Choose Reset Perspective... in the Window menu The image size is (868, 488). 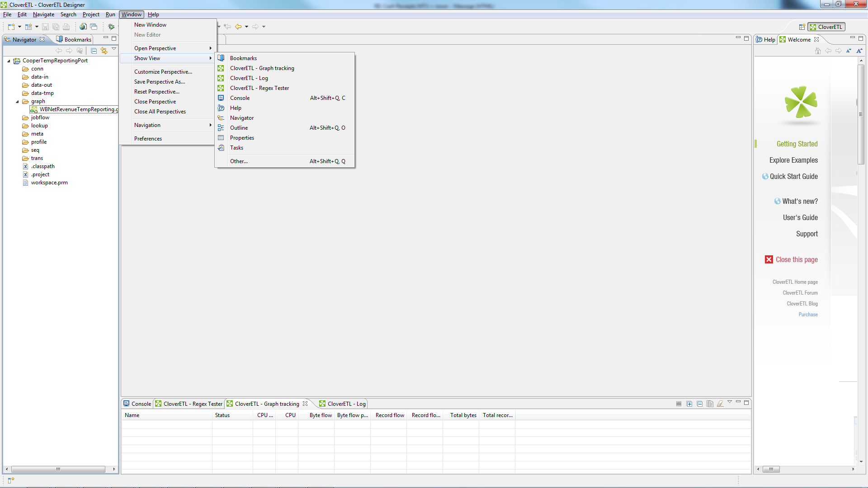click(x=168, y=92)
